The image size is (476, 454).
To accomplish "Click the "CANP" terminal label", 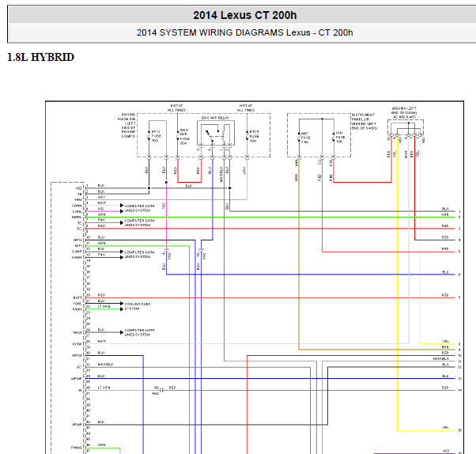I will click(77, 252).
